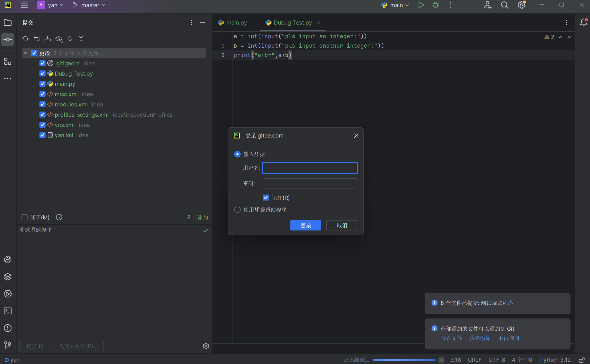Uncheck the 记住(R) checkbox
The width and height of the screenshot is (590, 364).
[266, 198]
